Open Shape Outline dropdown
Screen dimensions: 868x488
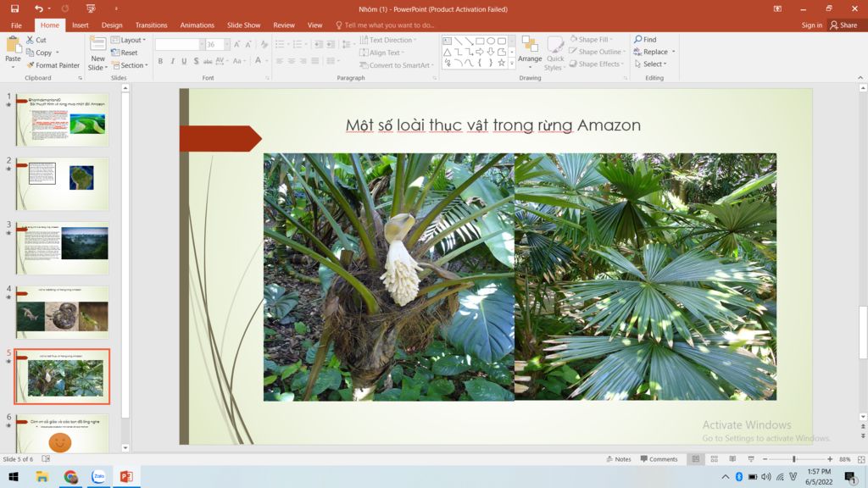coord(598,52)
